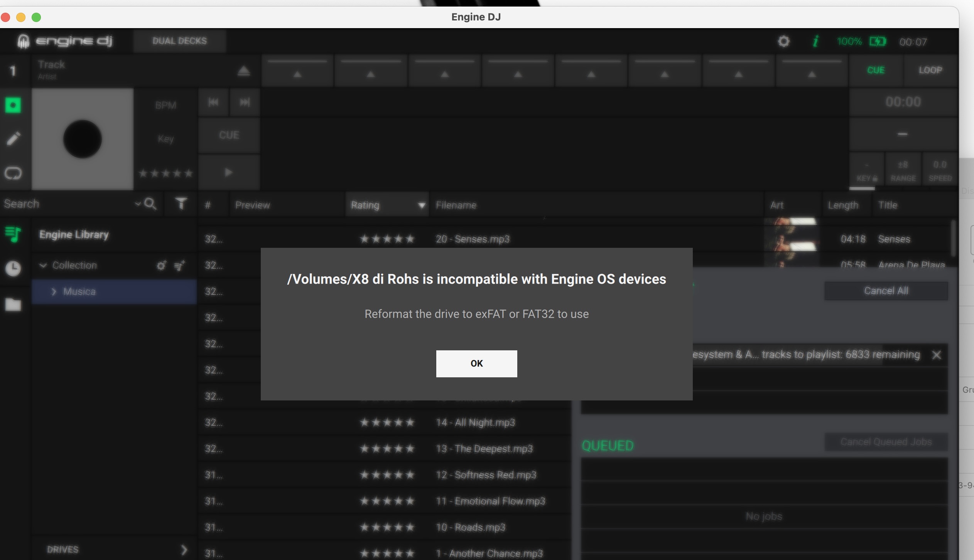Viewport: 974px width, 560px height.
Task: Click the magnifier search icon
Action: click(150, 204)
